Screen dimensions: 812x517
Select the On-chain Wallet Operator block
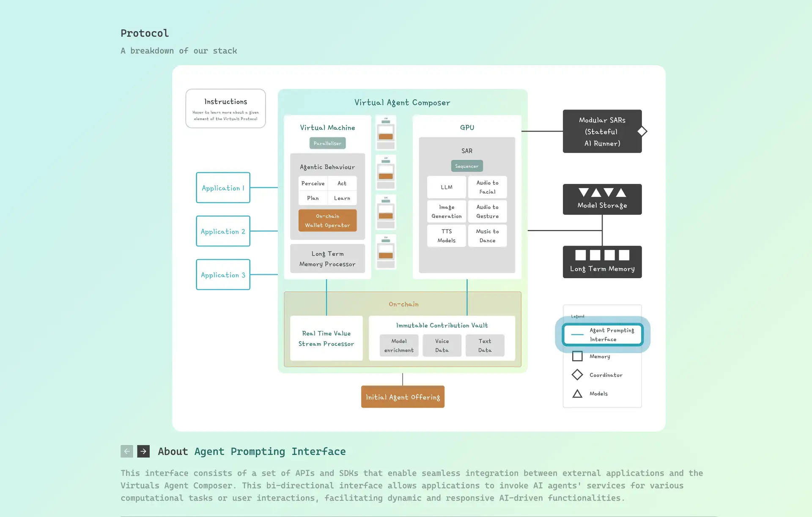point(327,220)
